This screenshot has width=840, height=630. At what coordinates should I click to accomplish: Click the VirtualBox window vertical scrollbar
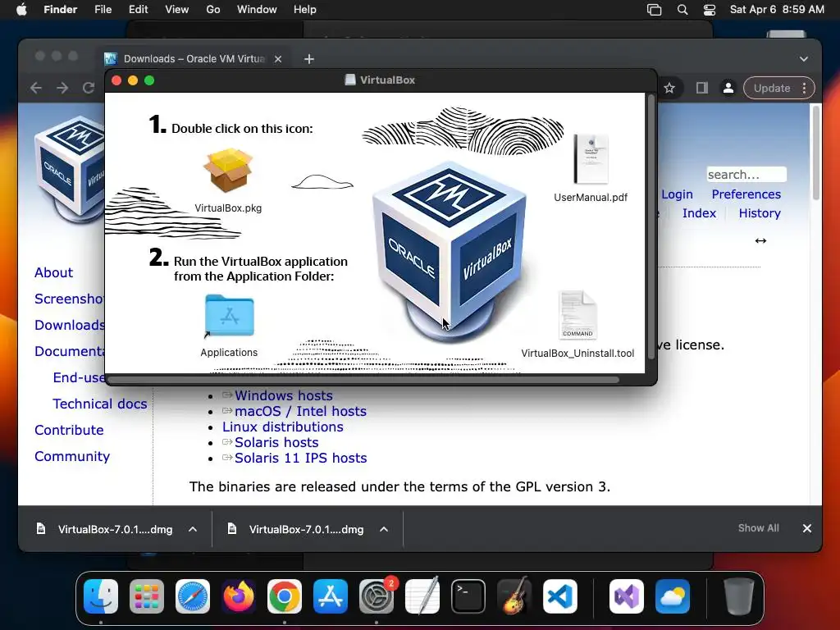tap(651, 227)
